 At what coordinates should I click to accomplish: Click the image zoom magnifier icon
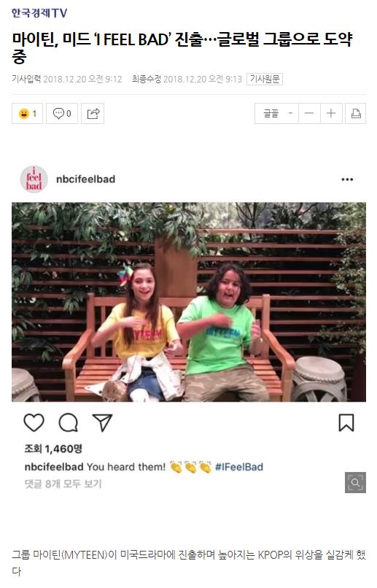355,482
